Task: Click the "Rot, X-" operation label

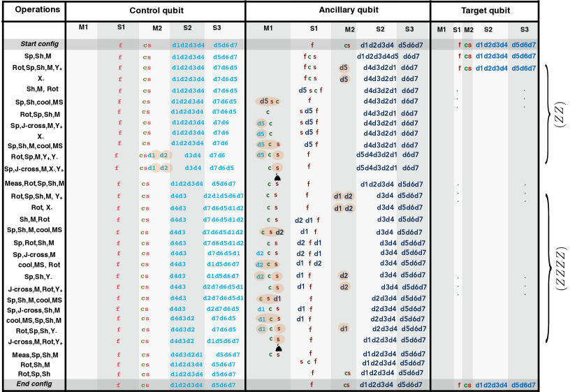Action: point(42,208)
